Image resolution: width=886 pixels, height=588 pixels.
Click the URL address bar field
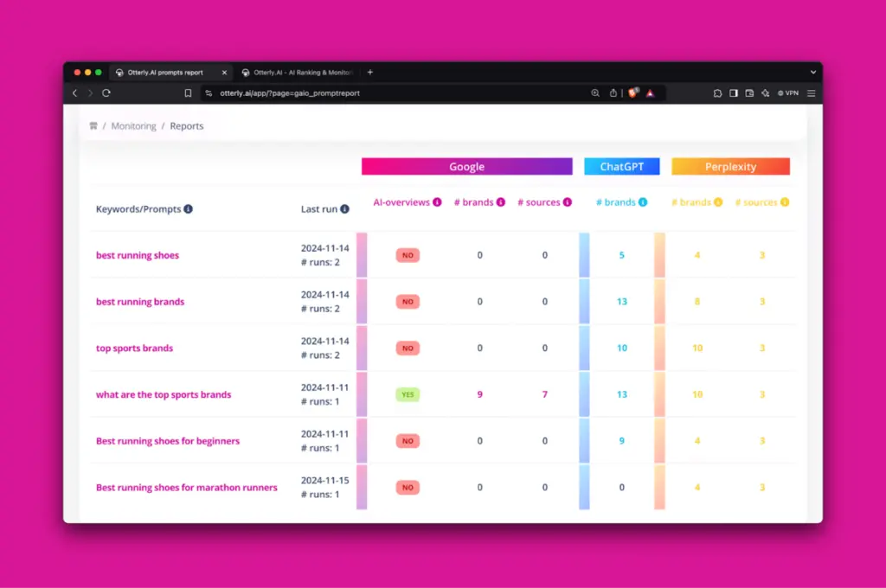point(389,93)
